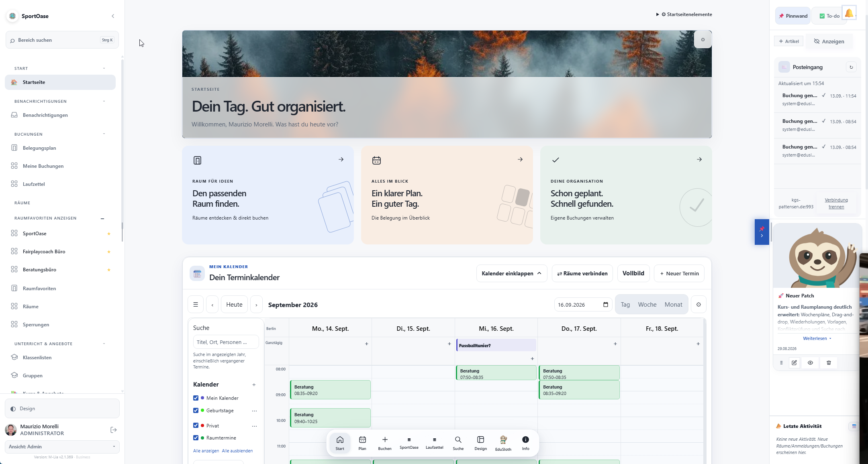Open options menu for Geburtstage calendar
The width and height of the screenshot is (868, 464).
[254, 411]
